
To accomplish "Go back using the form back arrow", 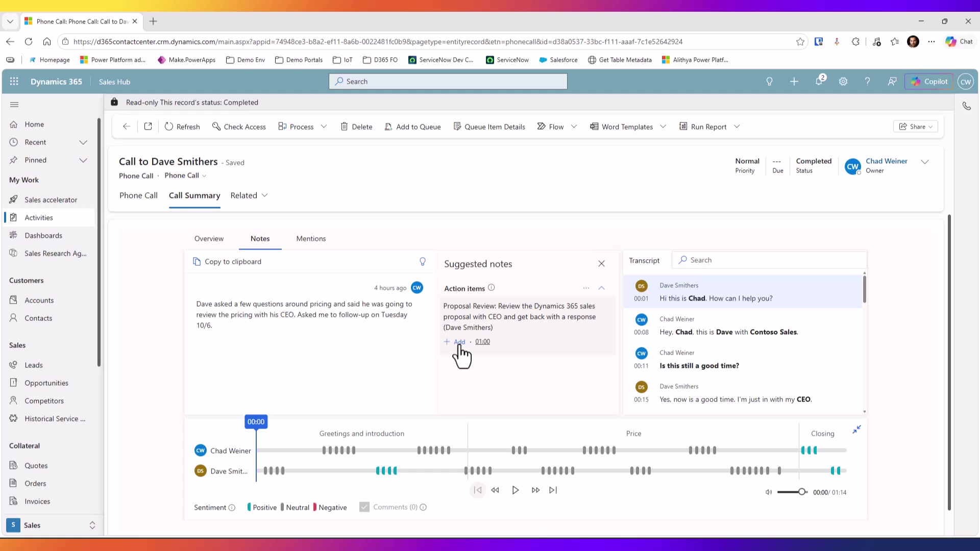I will pos(127,127).
